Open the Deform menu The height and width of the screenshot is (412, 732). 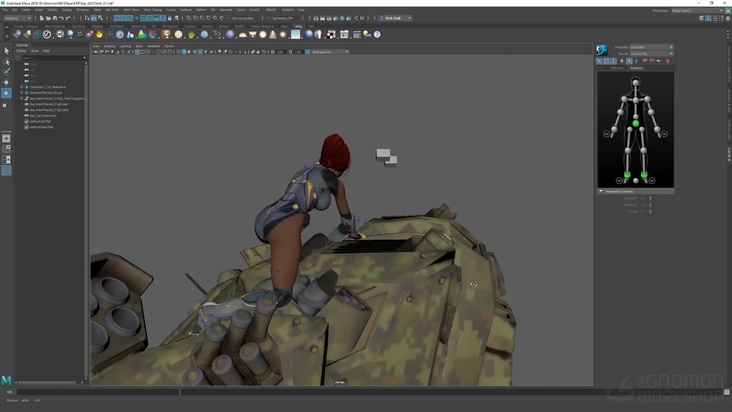[x=201, y=10]
